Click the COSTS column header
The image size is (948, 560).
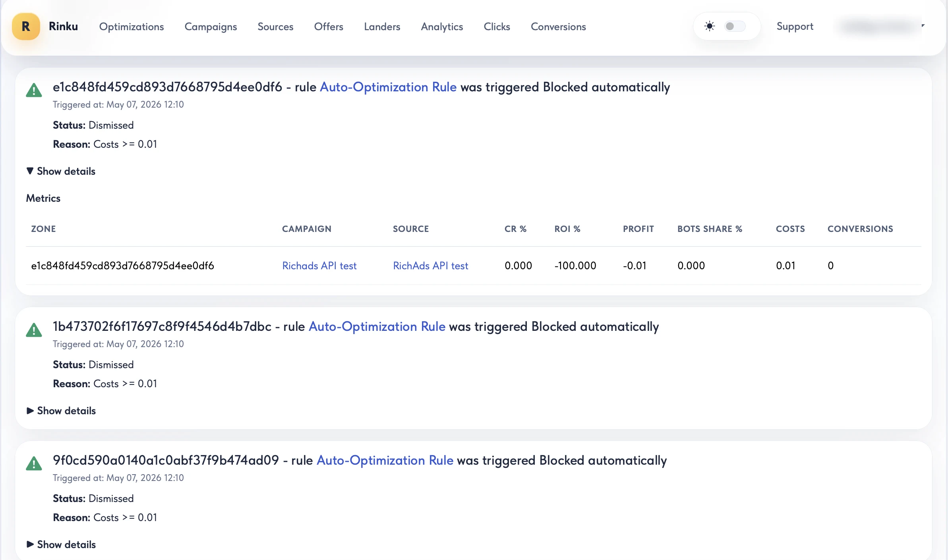pyautogui.click(x=790, y=229)
